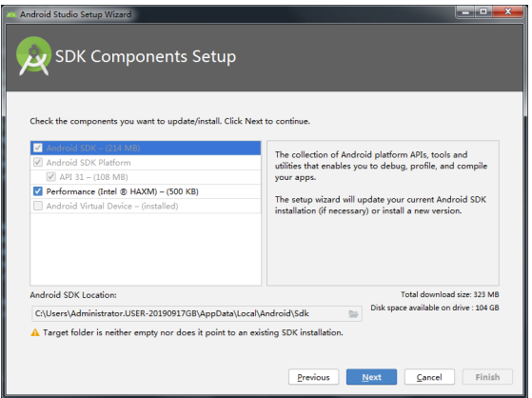Viewport: 532px width, 398px height.
Task: Select the Performance (Intel HAXM) row
Action: (146, 191)
